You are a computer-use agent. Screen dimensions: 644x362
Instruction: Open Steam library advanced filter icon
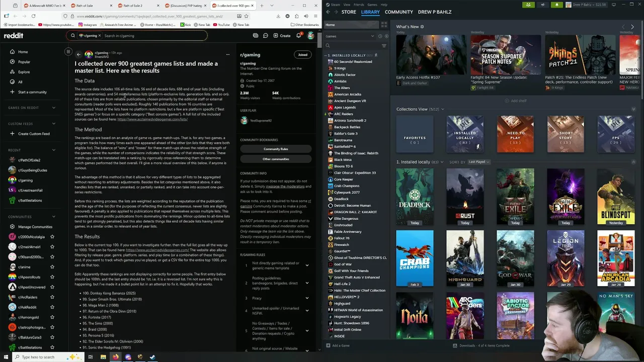click(384, 46)
